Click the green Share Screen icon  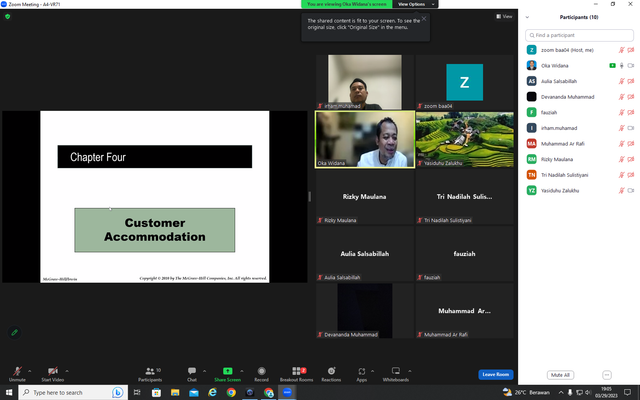pyautogui.click(x=227, y=371)
